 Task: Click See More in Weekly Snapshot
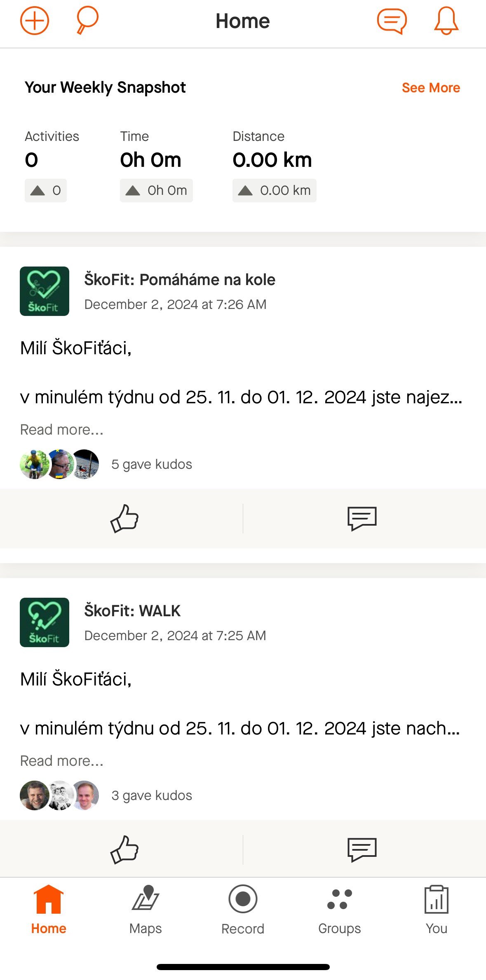click(431, 88)
